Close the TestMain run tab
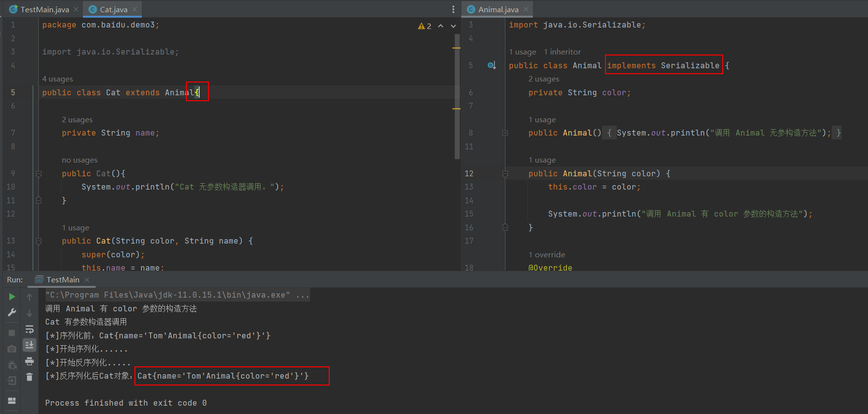Image resolution: width=868 pixels, height=414 pixels. pyautogui.click(x=87, y=279)
